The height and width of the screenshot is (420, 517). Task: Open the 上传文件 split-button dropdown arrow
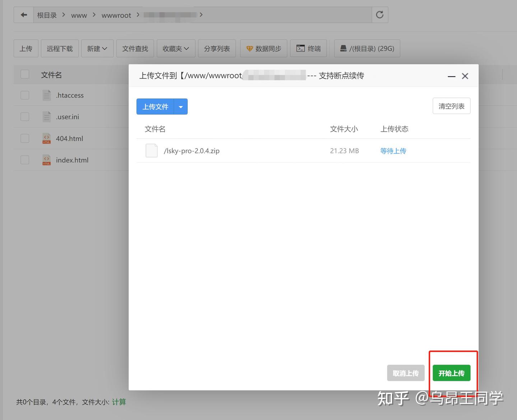tap(181, 106)
